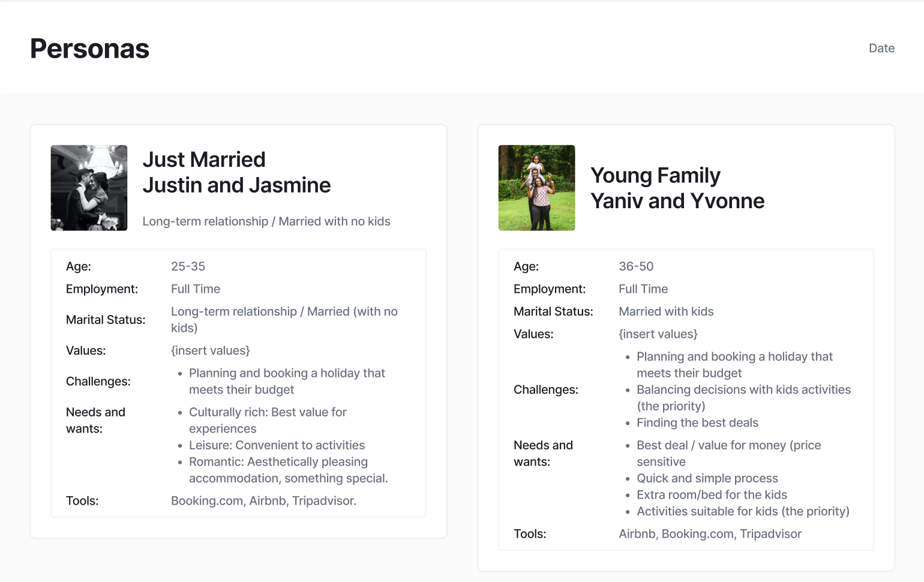Click the age value 36-50
Image resolution: width=924 pixels, height=582 pixels.
point(636,266)
